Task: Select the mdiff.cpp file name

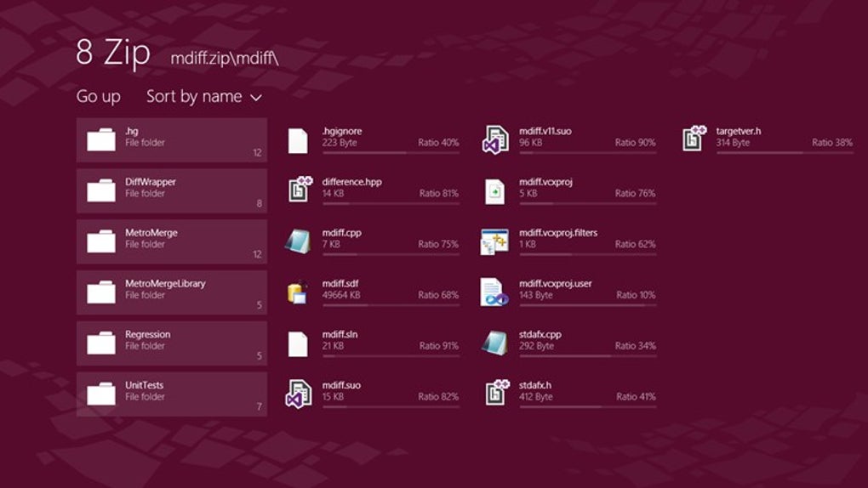Action: pos(341,233)
